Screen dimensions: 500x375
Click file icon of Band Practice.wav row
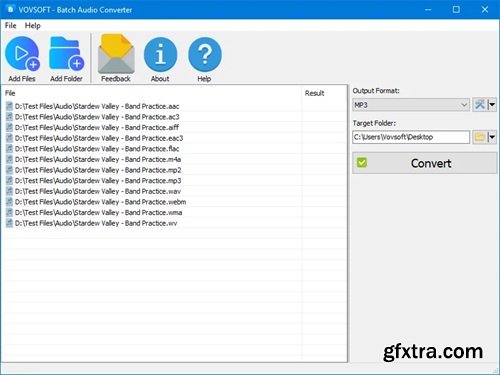[9, 191]
